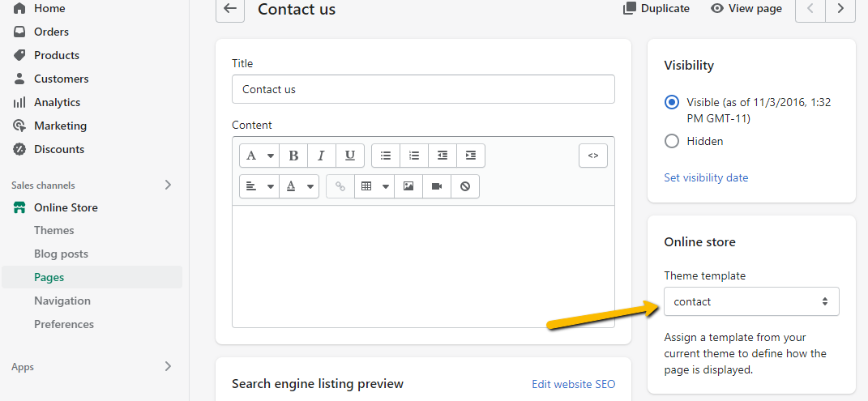Go to Themes under Online Store
Viewport: 868px width, 401px height.
point(54,230)
